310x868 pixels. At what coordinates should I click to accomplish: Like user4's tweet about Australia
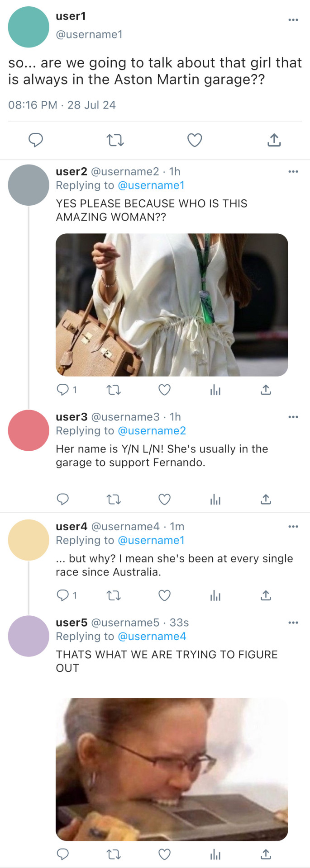(164, 595)
